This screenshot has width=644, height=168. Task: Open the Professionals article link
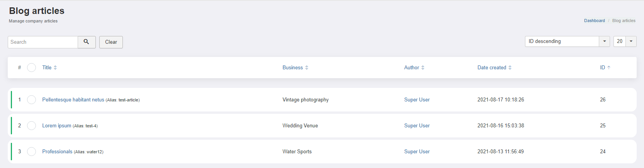click(x=57, y=151)
